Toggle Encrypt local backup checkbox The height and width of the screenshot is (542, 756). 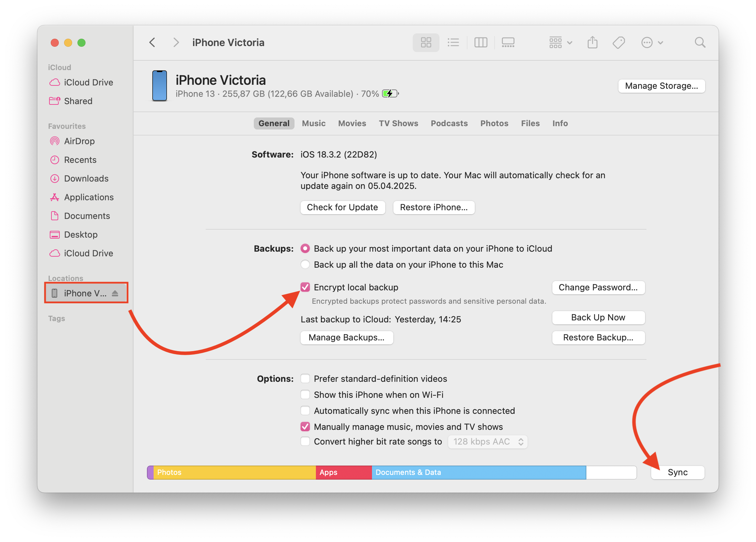tap(305, 287)
